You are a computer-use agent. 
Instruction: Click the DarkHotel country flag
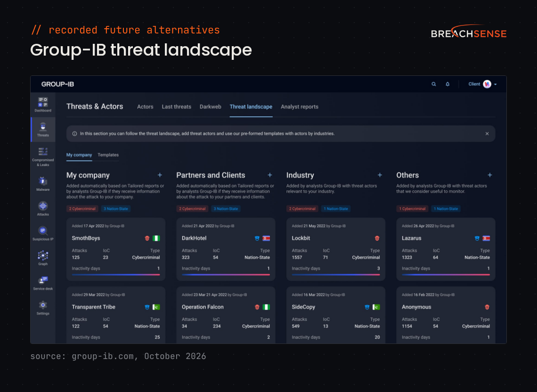[x=266, y=238]
